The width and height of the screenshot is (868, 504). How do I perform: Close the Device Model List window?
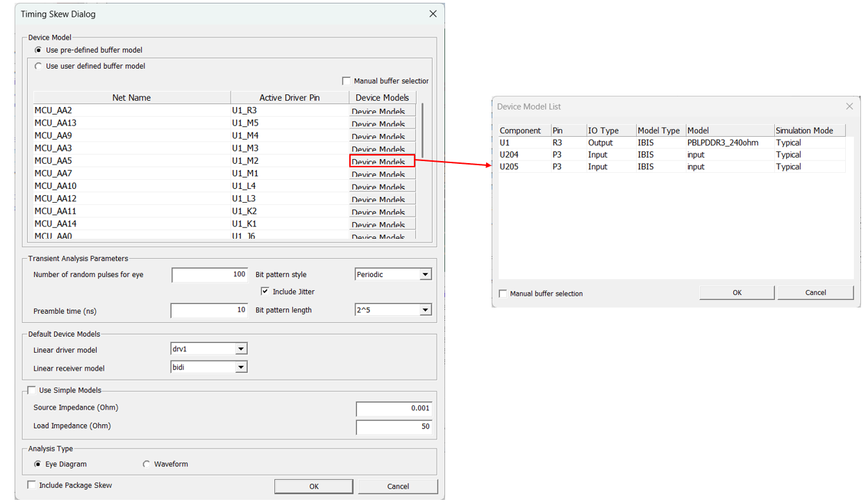(x=849, y=106)
